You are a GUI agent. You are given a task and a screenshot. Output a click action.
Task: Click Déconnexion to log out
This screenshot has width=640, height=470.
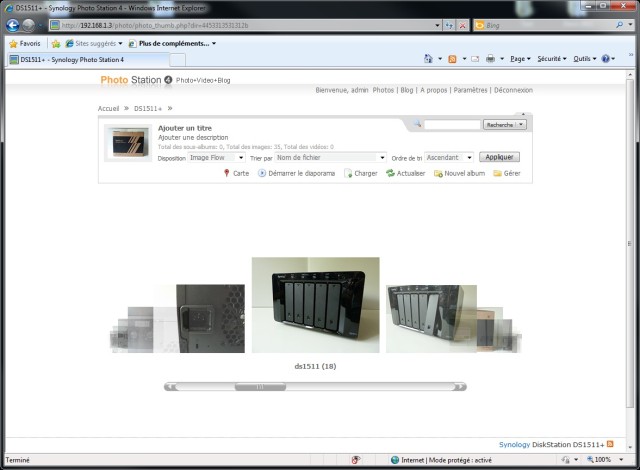tap(513, 90)
